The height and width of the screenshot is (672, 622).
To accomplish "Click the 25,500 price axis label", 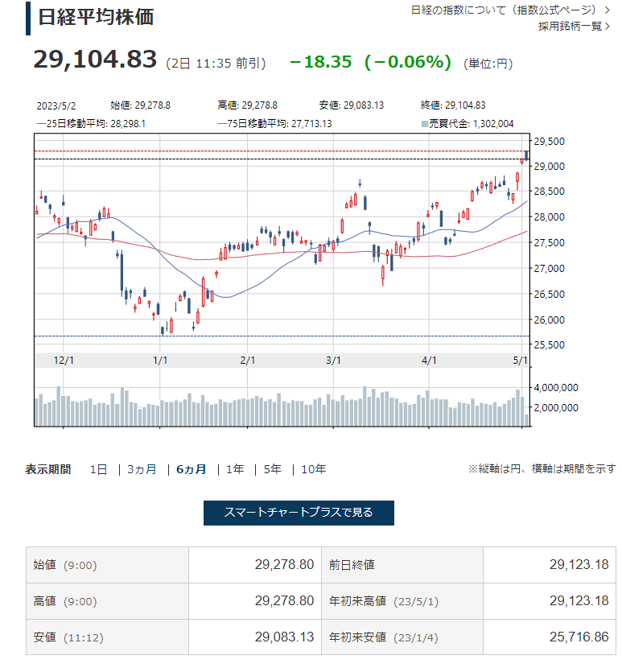I will pyautogui.click(x=549, y=345).
